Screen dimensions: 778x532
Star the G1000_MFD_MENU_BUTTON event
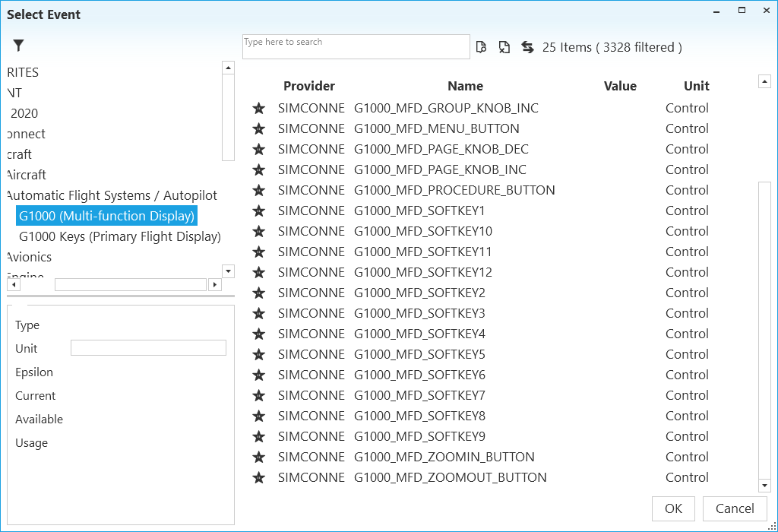pos(258,129)
